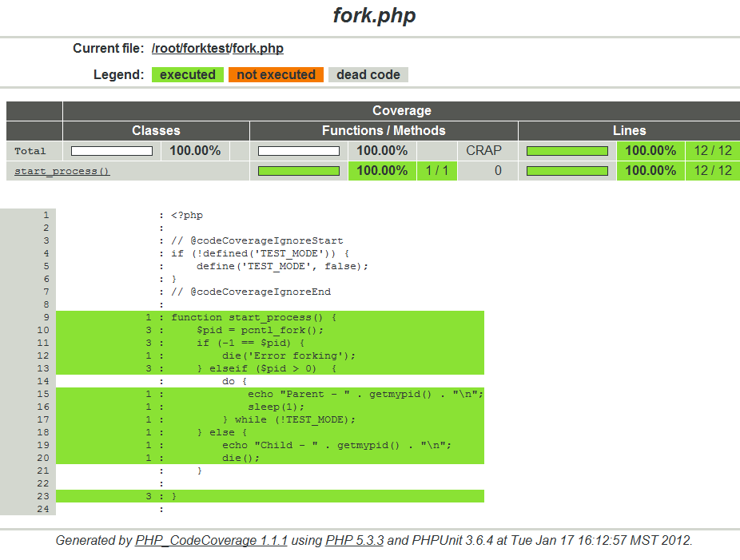Select the 'Classes' column header

(156, 131)
